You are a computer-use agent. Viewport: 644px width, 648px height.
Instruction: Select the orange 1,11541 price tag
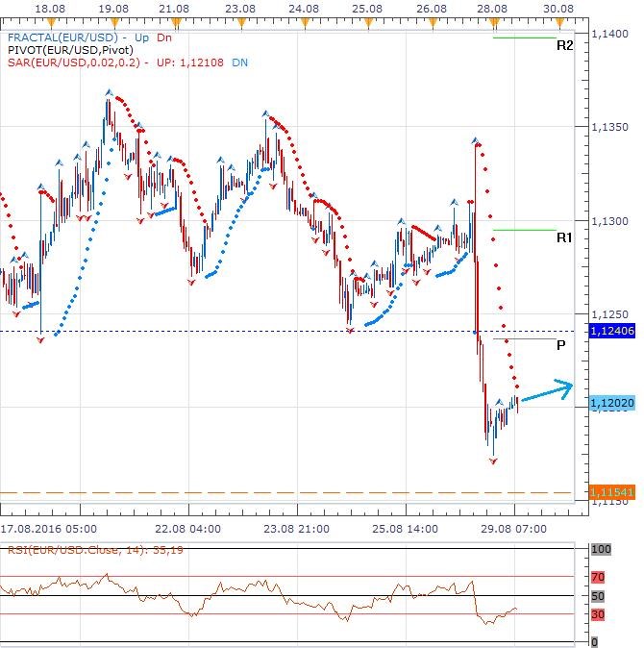click(606, 492)
